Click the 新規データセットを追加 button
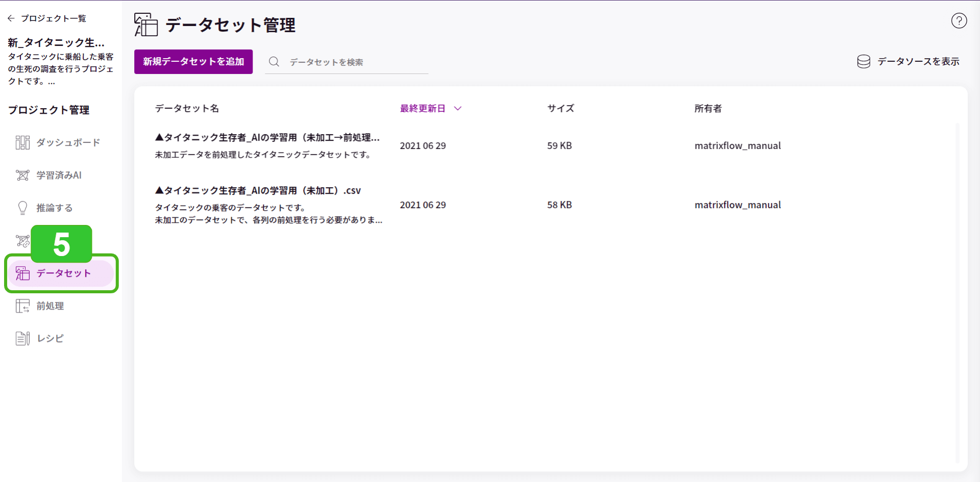 (193, 62)
